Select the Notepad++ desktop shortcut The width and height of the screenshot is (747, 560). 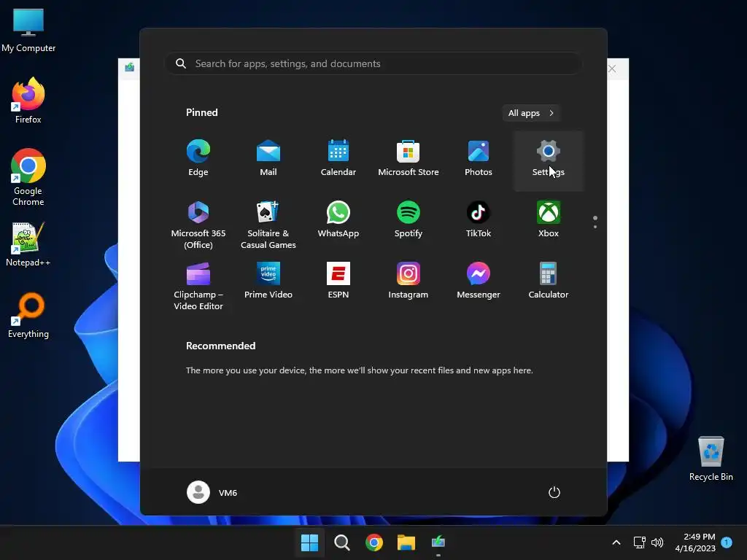point(28,244)
